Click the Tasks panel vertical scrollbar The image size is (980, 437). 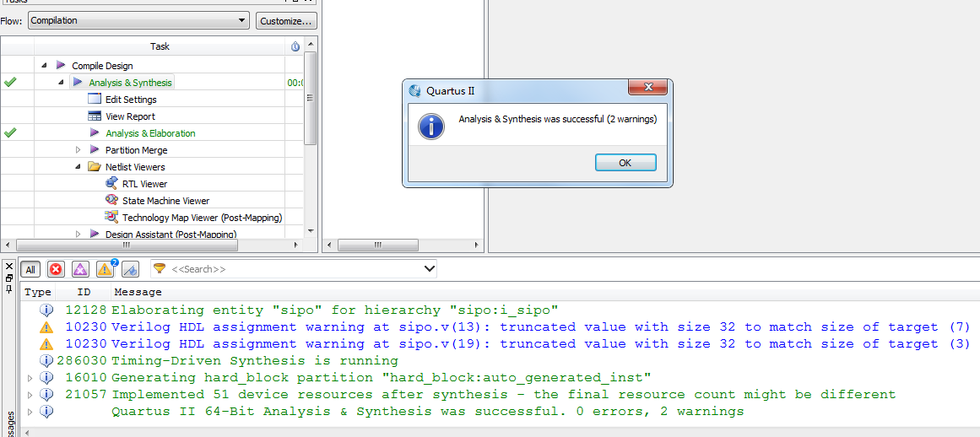pyautogui.click(x=310, y=99)
